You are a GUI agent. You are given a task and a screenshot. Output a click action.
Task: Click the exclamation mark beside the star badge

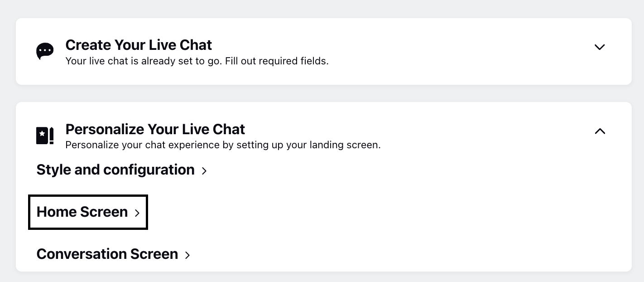point(52,136)
